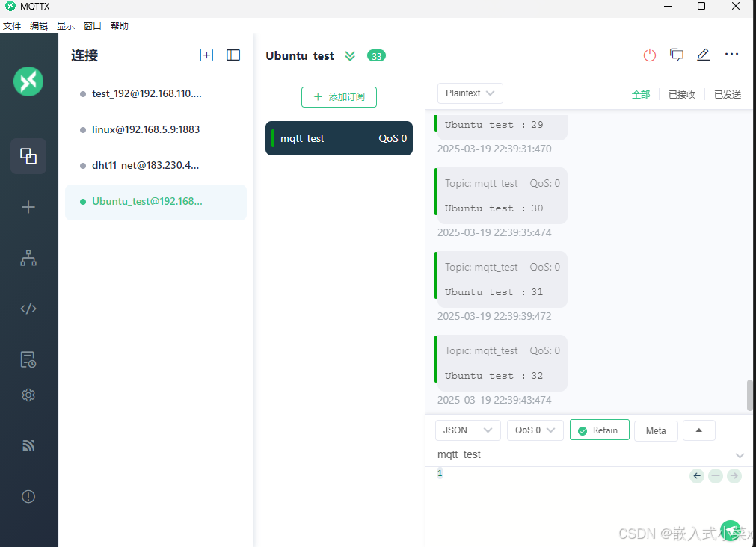
Task: Click the plus icon in left sidebar
Action: coord(28,207)
